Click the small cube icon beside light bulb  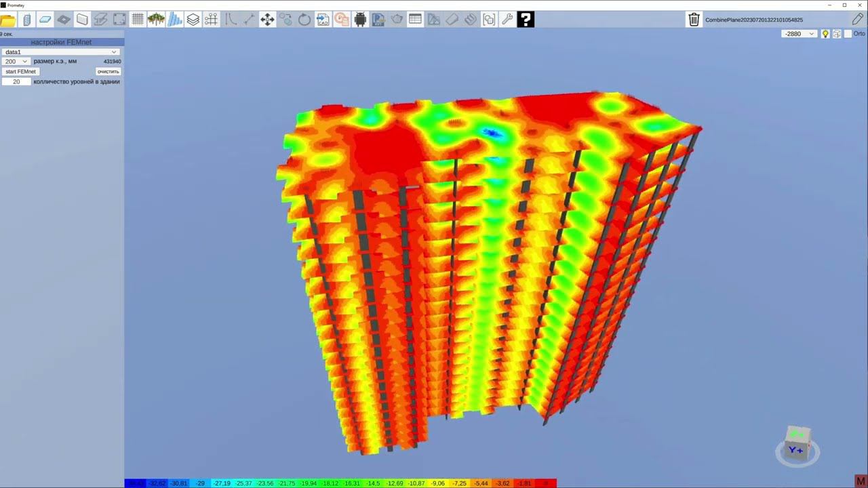[x=837, y=34]
